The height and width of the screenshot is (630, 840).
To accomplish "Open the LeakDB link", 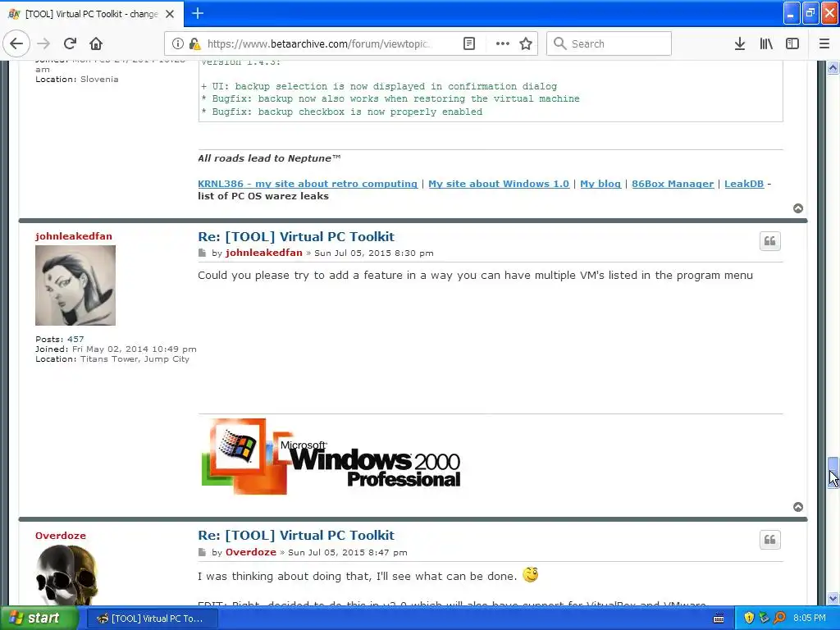I will click(x=744, y=184).
